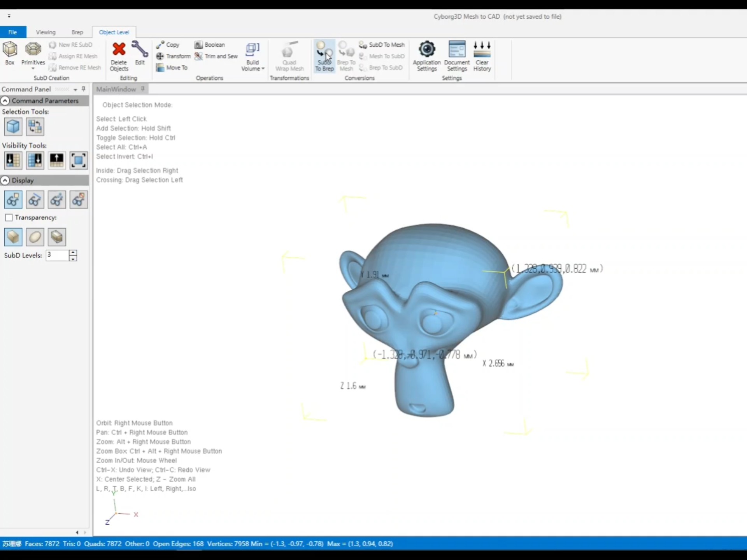The height and width of the screenshot is (560, 747).
Task: Click Clear History
Action: point(482,57)
